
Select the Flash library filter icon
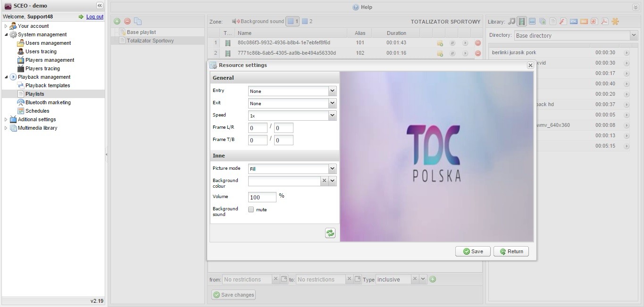pos(563,21)
